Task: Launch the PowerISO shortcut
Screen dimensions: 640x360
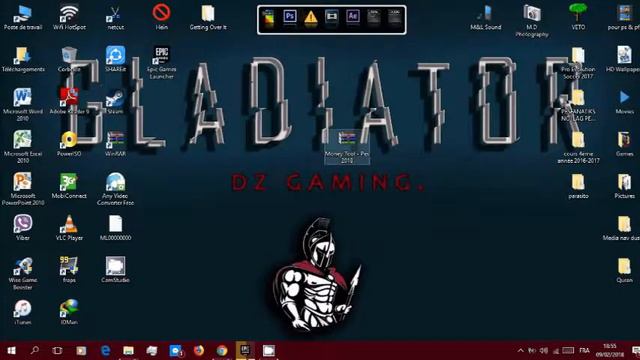Action: click(69, 144)
